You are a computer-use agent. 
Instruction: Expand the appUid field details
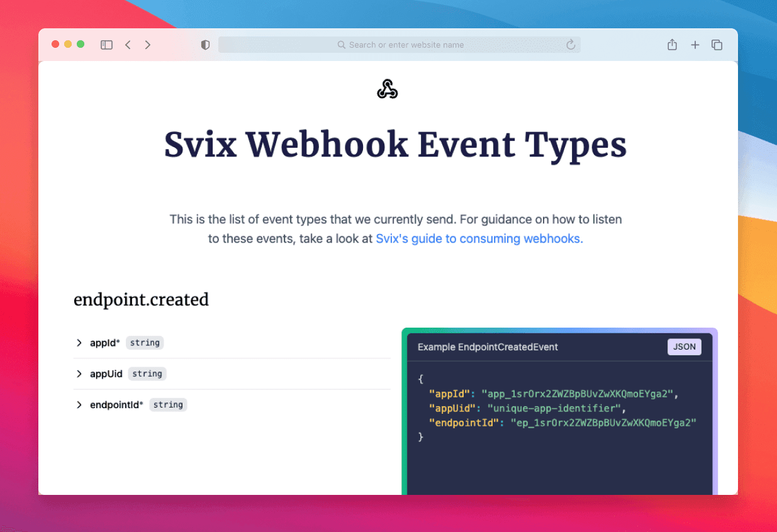click(x=79, y=374)
